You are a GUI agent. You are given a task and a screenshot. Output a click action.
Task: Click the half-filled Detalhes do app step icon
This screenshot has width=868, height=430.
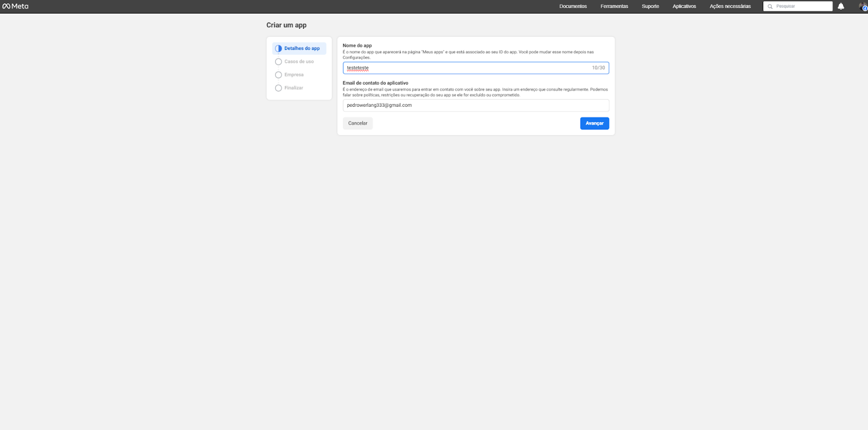[x=278, y=48]
